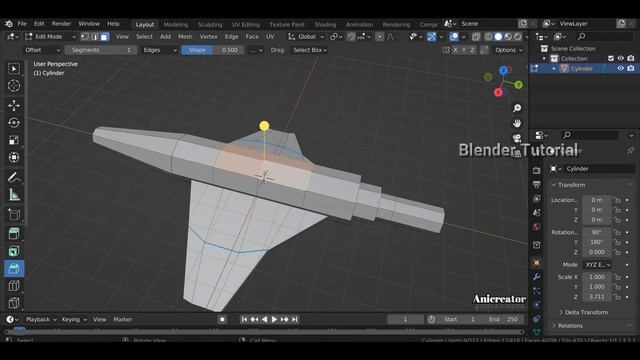Toggle Collection exclude checkbox in outliner

(x=611, y=58)
